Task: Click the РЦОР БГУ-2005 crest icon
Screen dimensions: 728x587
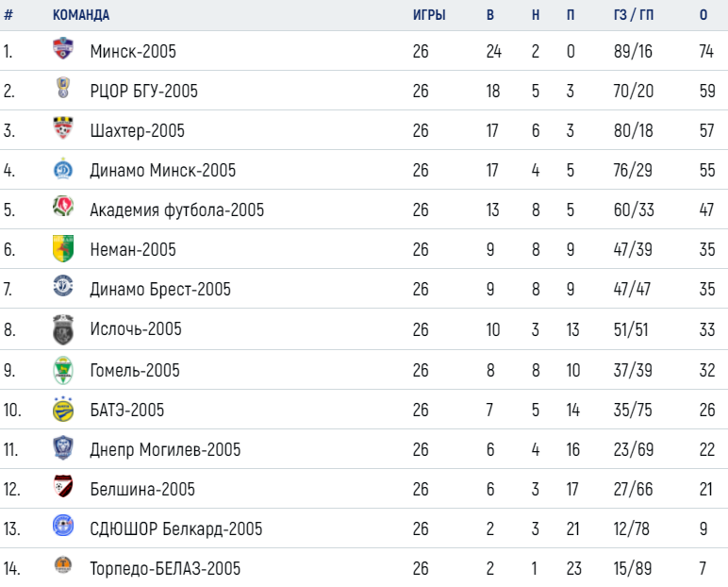Action: click(63, 88)
